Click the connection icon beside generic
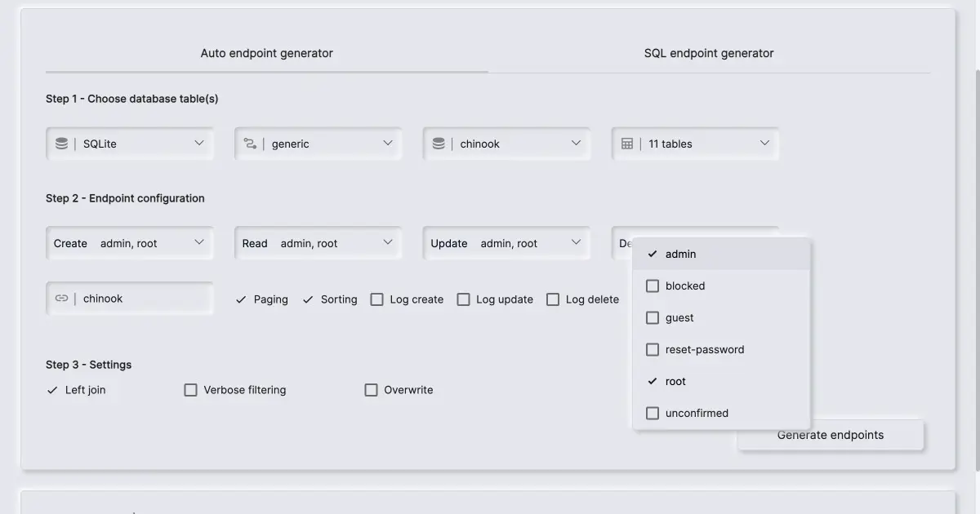The width and height of the screenshot is (980, 514). pos(250,144)
